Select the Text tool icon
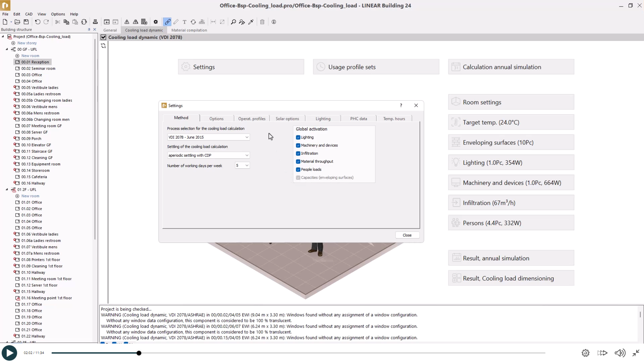This screenshot has width=644, height=362. click(184, 22)
